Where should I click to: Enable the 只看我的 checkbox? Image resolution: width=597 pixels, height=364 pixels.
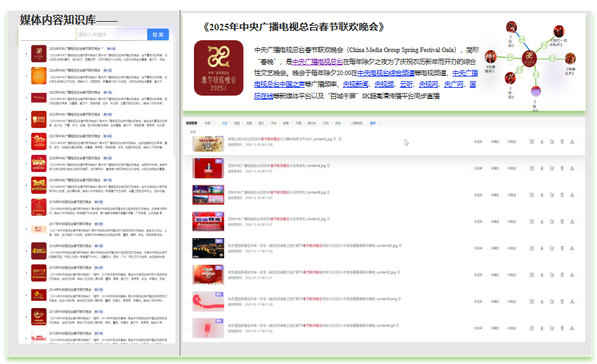(x=347, y=123)
